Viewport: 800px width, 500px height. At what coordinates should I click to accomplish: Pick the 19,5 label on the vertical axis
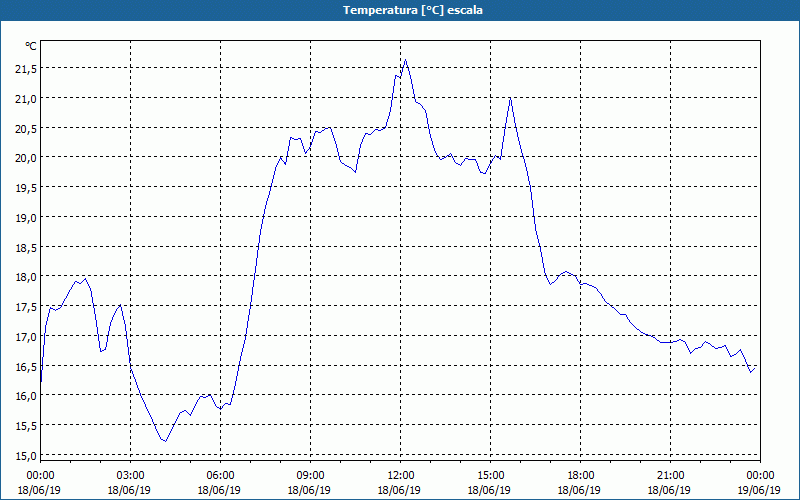pyautogui.click(x=25, y=187)
